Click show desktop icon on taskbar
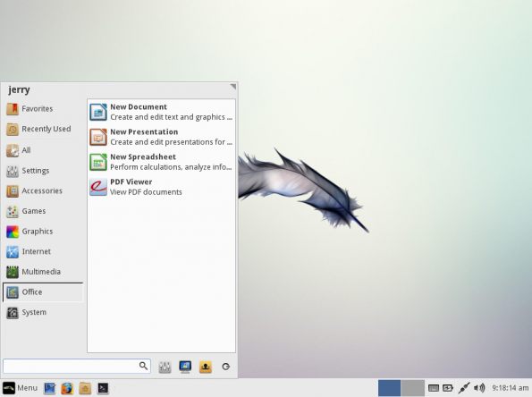532x397 pixels. [x=49, y=388]
